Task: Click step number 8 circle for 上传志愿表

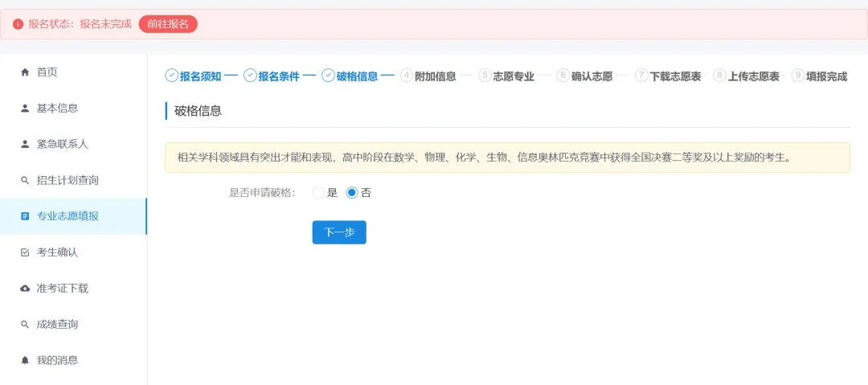Action: pyautogui.click(x=719, y=76)
